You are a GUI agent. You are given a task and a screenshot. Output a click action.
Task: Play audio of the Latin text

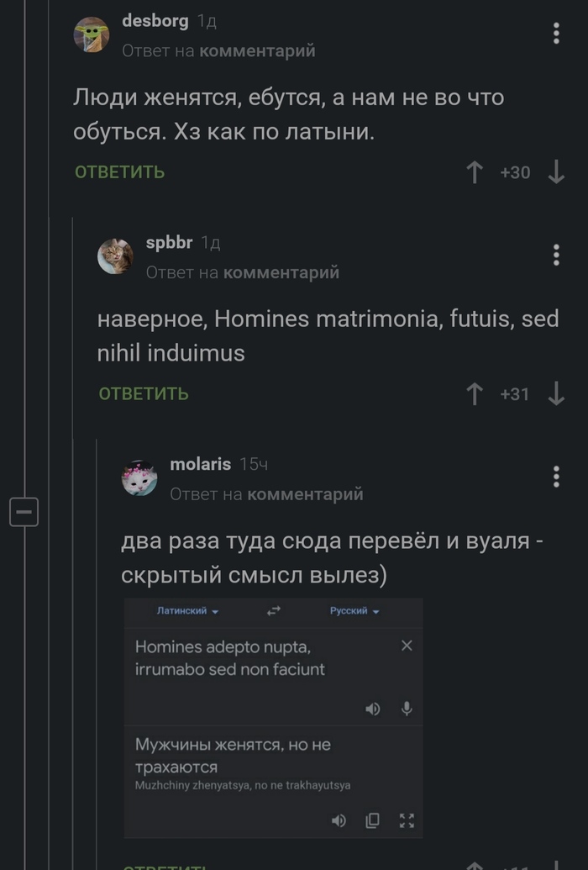pyautogui.click(x=372, y=709)
